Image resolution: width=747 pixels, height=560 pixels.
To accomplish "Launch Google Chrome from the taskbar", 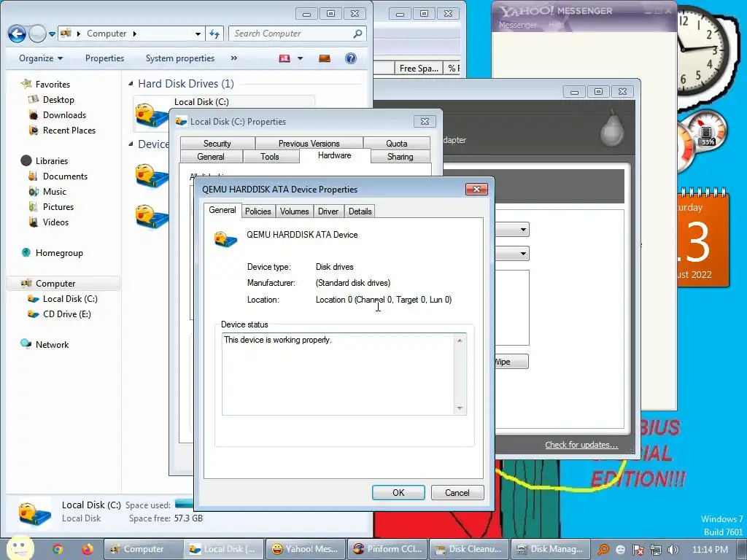I will tap(58, 549).
